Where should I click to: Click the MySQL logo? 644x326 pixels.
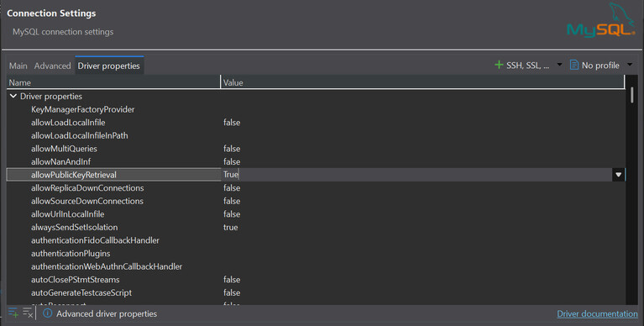click(601, 20)
